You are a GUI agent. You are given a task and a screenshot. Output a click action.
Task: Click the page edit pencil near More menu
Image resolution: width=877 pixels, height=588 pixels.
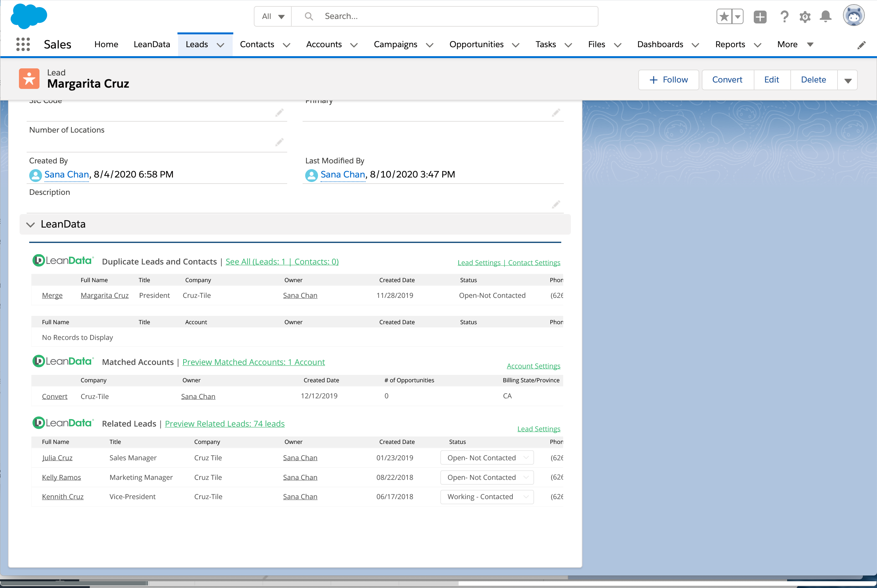(x=861, y=45)
